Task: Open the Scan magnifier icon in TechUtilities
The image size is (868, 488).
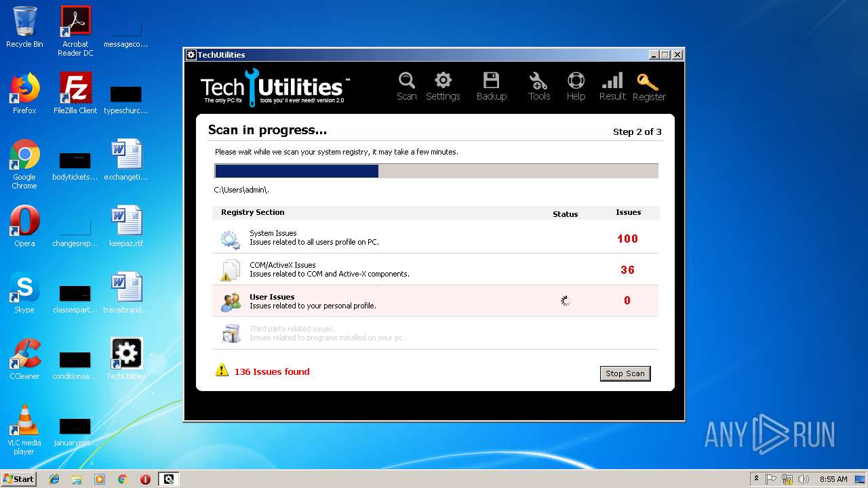Action: 407,86
